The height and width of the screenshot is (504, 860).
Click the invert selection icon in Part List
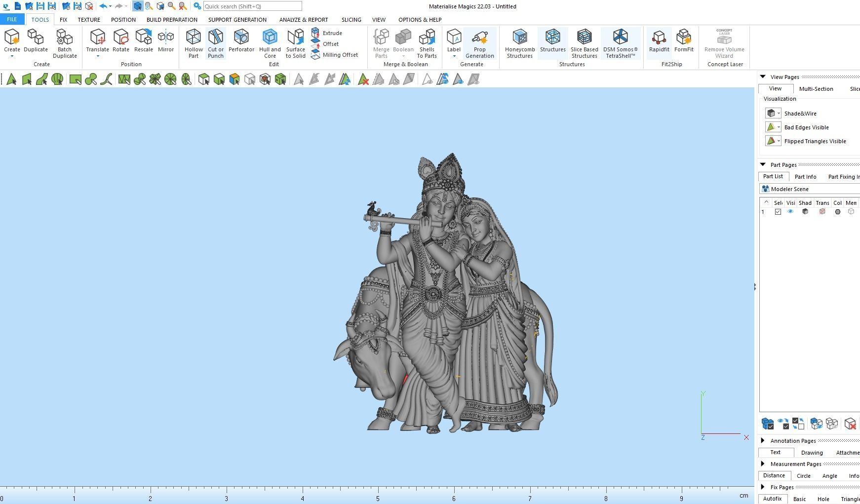tap(798, 424)
